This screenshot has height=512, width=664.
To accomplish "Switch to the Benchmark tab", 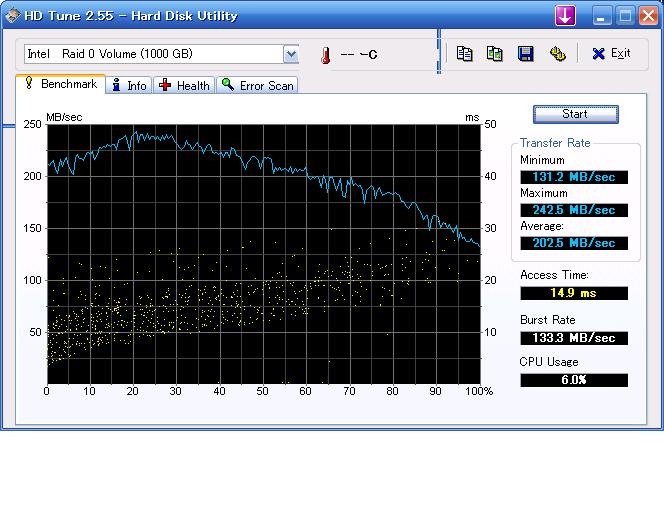I will pyautogui.click(x=61, y=84).
